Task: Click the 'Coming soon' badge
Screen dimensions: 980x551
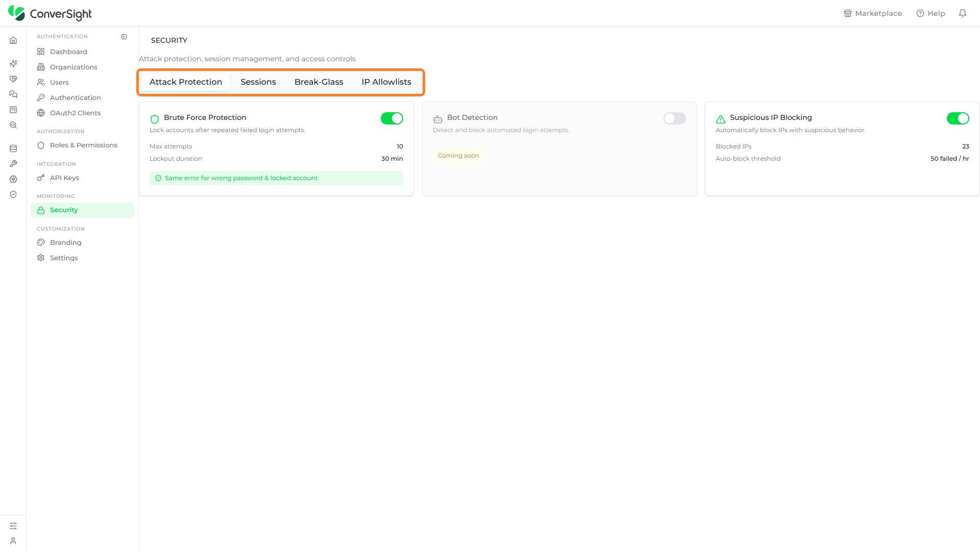Action: tap(458, 156)
